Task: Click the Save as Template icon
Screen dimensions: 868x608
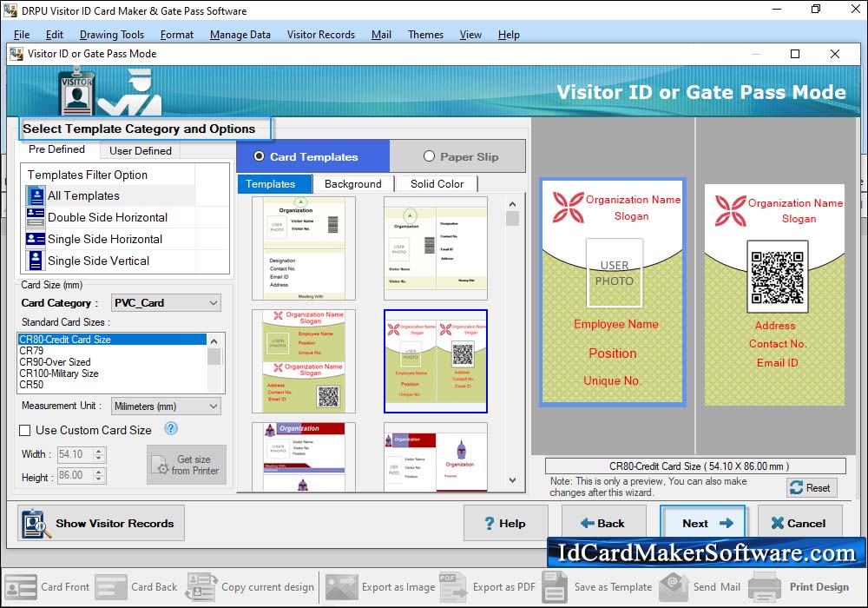Action: (x=555, y=587)
